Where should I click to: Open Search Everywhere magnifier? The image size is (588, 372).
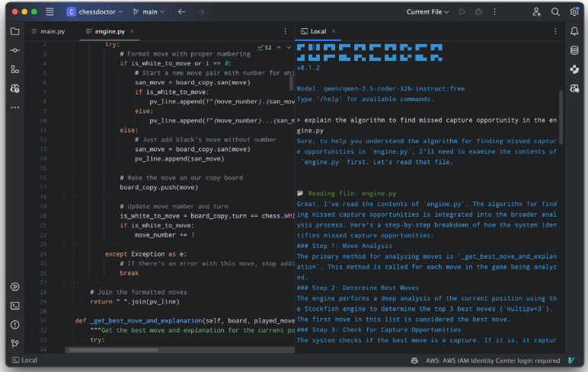[x=555, y=11]
